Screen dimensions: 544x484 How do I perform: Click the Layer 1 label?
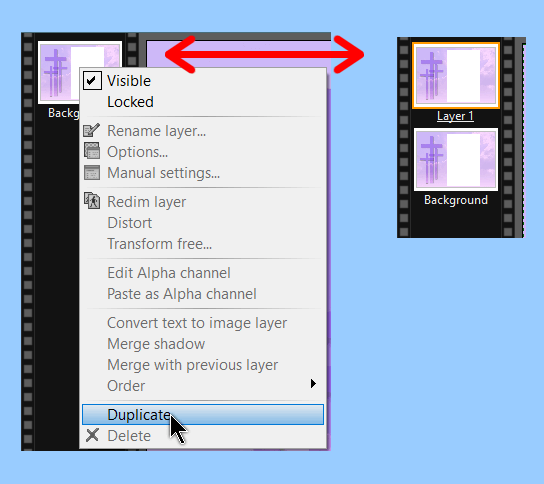coord(455,116)
